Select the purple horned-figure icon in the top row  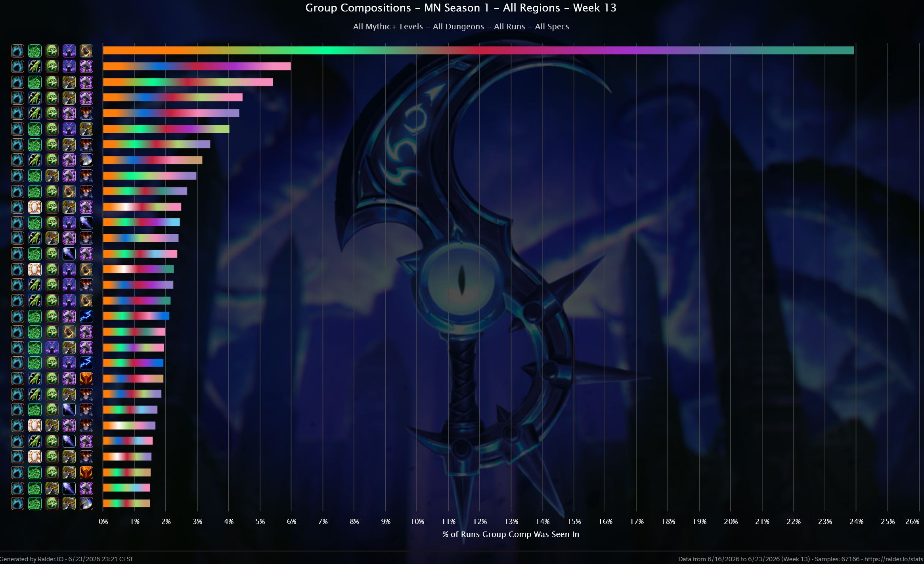(x=69, y=51)
